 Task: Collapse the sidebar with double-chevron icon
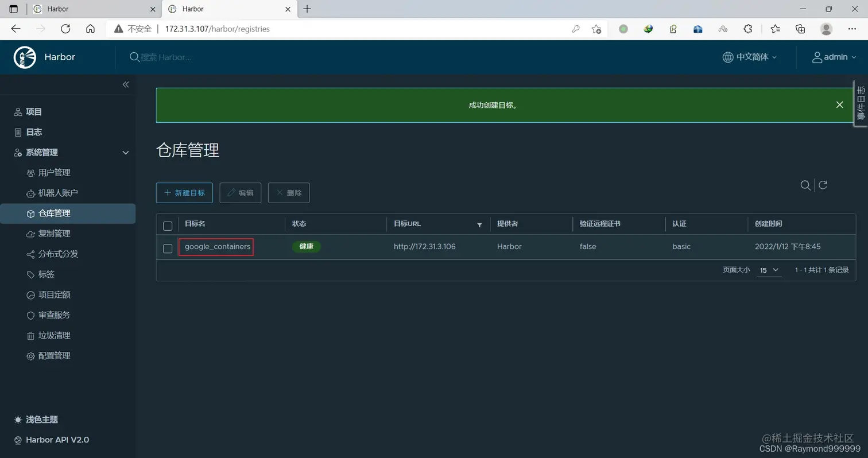coord(126,84)
